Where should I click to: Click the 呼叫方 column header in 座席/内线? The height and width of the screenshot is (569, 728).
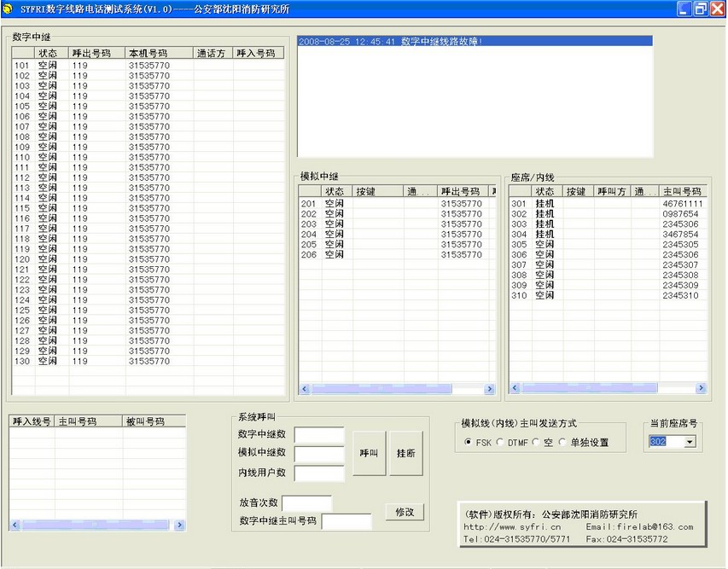[x=612, y=191]
